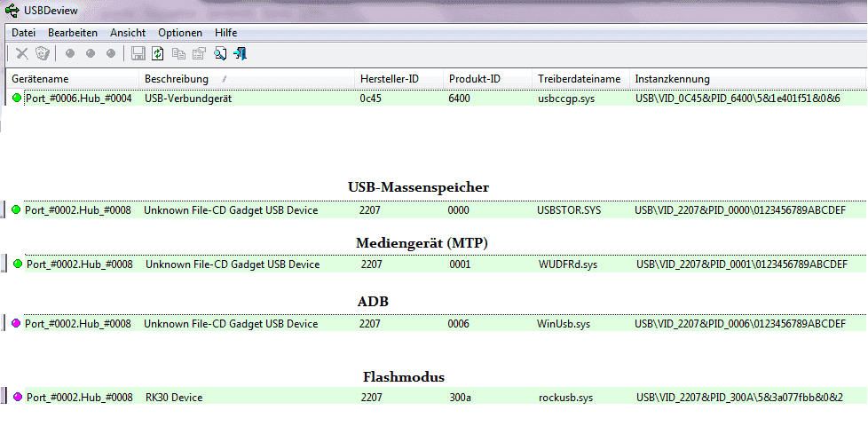This screenshot has height=434, width=868.
Task: Open the Ansicht menu
Action: pyautogui.click(x=128, y=33)
